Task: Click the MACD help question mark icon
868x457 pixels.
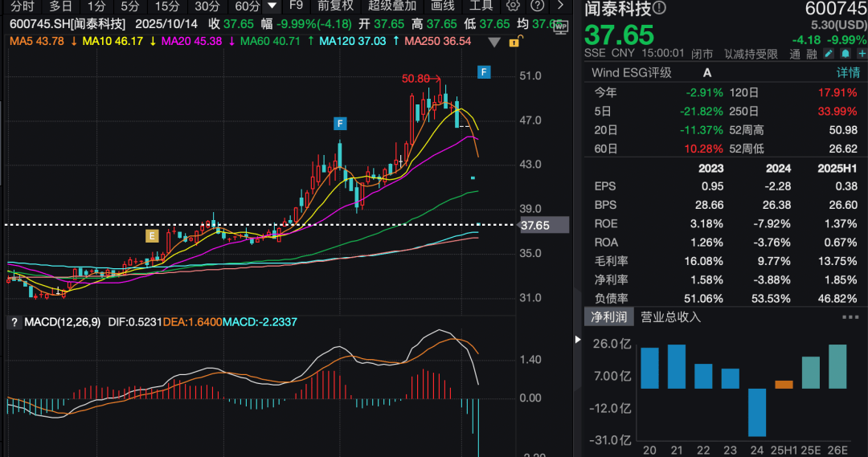Action: (x=14, y=322)
